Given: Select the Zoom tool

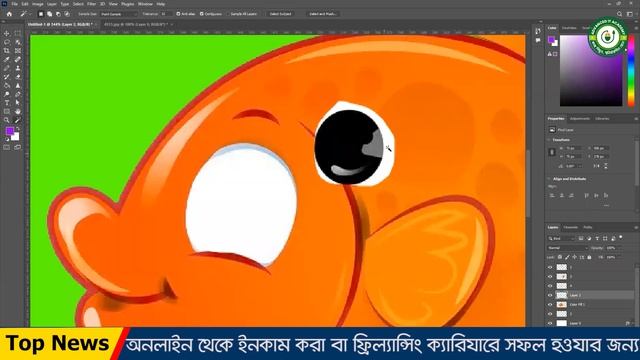Looking at the screenshot, I should 7,120.
